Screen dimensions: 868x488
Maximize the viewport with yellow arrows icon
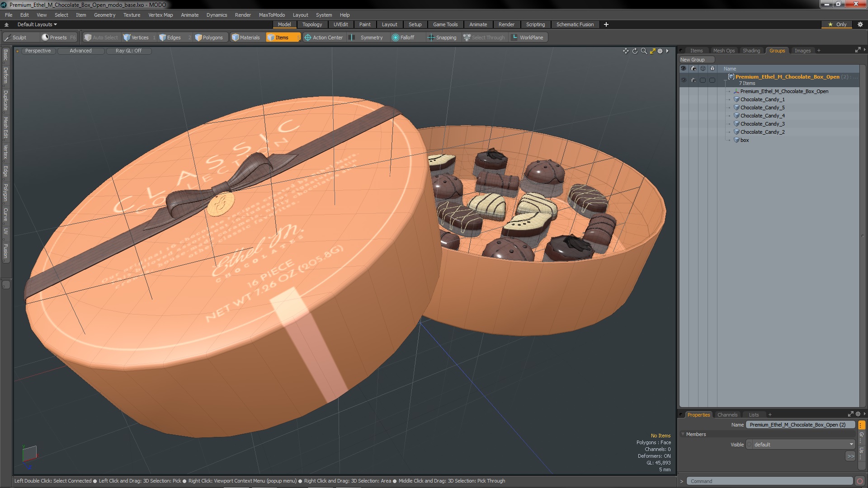pos(652,51)
